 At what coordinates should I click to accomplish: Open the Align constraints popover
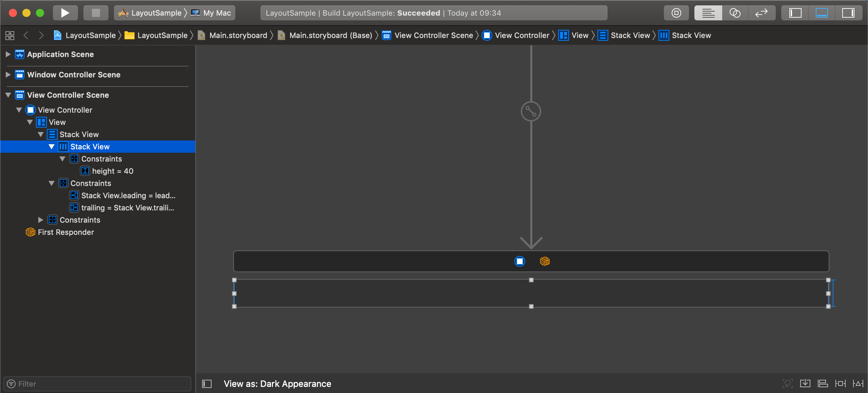click(822, 383)
